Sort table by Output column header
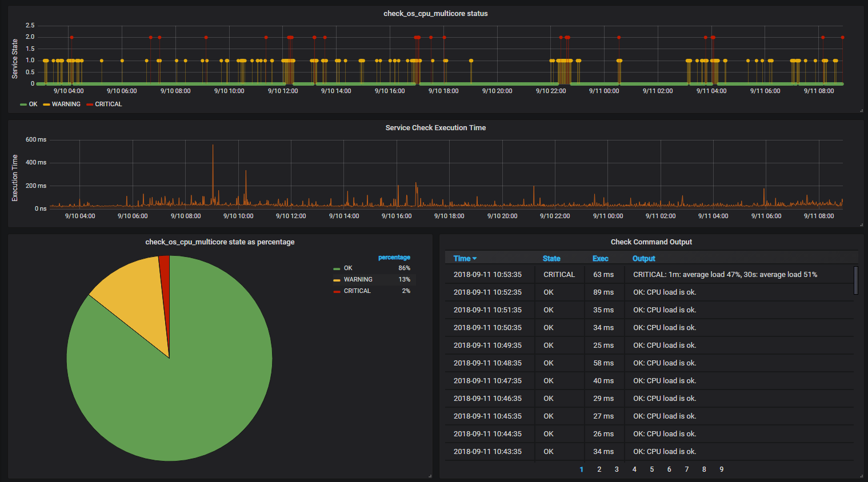Screen dimensions: 868x482 click(x=643, y=258)
